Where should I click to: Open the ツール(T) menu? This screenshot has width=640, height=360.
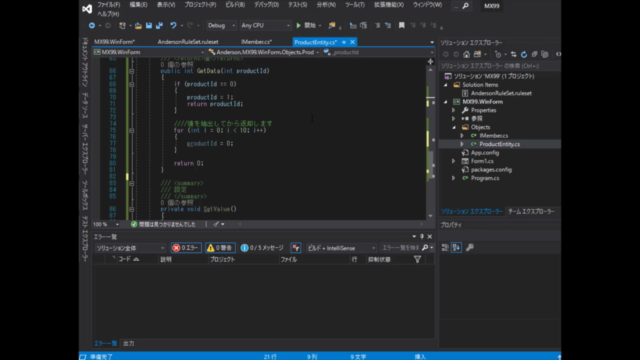click(355, 5)
